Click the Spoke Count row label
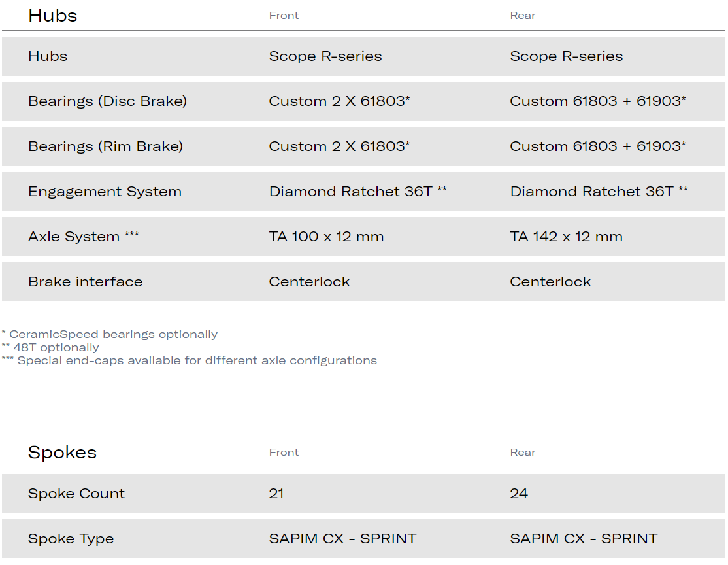 76,494
